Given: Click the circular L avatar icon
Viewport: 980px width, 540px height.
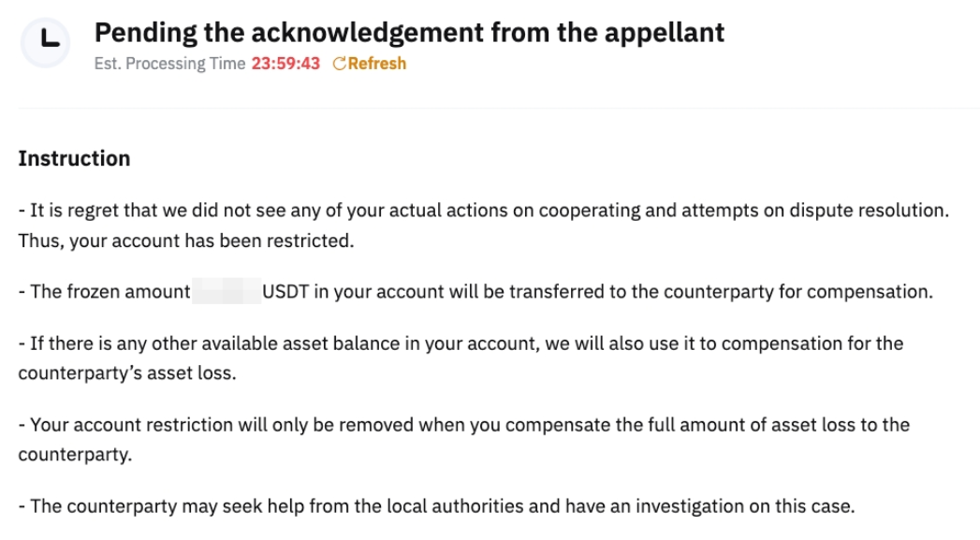Looking at the screenshot, I should click(45, 43).
